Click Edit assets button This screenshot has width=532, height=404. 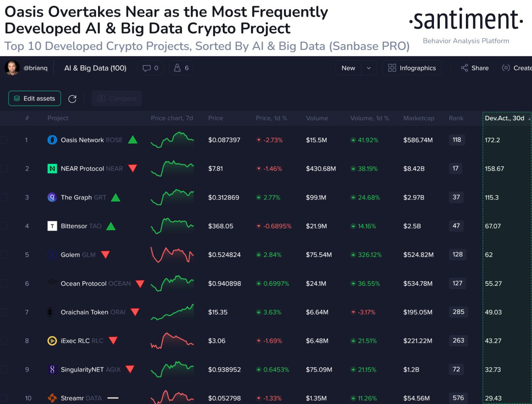[x=34, y=98]
